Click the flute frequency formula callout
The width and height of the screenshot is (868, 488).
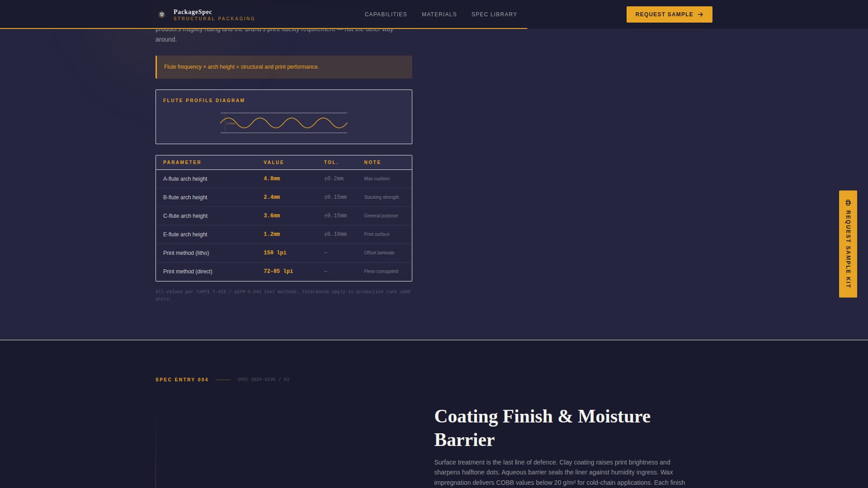click(x=284, y=67)
